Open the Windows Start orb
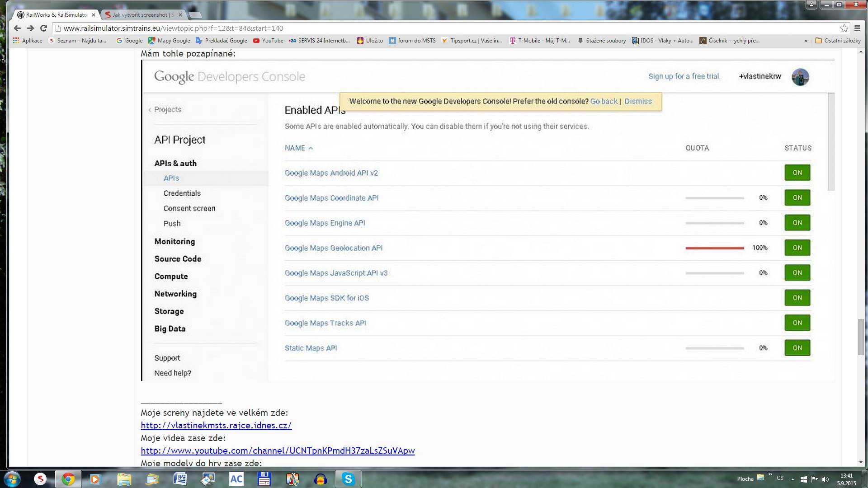 [12, 479]
